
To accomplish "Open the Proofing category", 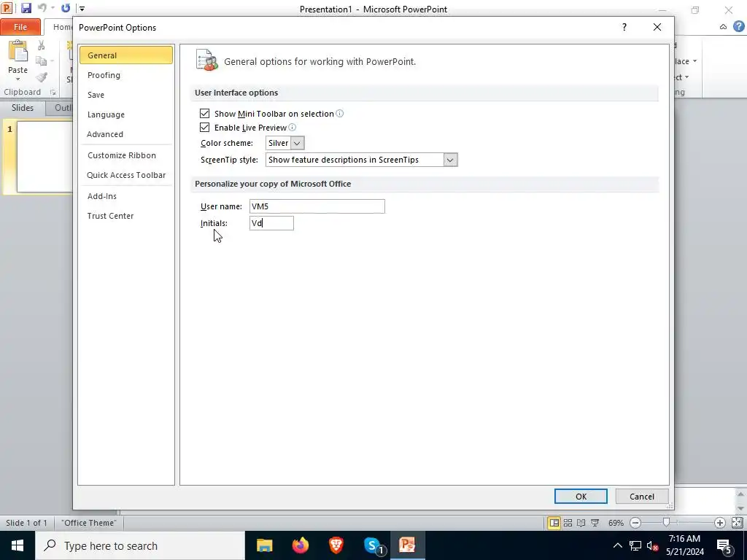I will tap(125, 75).
